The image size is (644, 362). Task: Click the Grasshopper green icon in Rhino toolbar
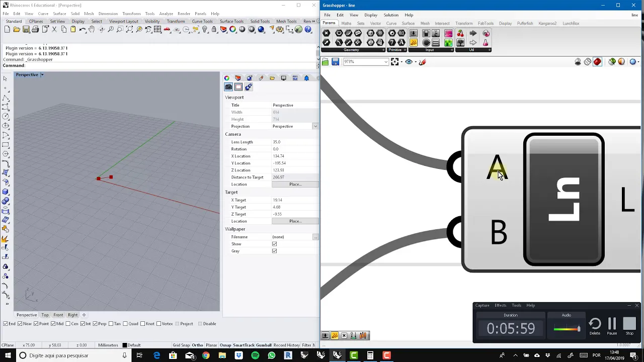pos(298,29)
